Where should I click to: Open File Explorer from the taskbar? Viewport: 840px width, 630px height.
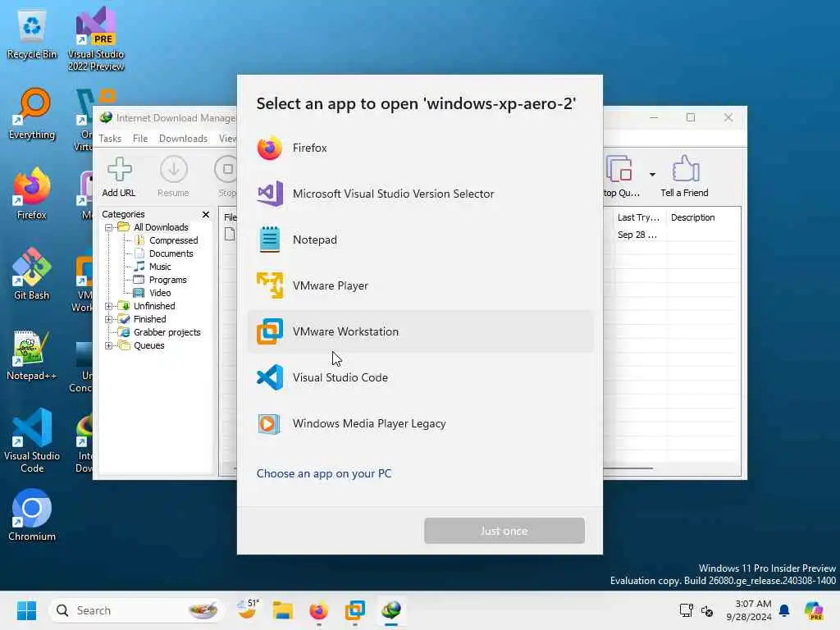pyautogui.click(x=282, y=610)
